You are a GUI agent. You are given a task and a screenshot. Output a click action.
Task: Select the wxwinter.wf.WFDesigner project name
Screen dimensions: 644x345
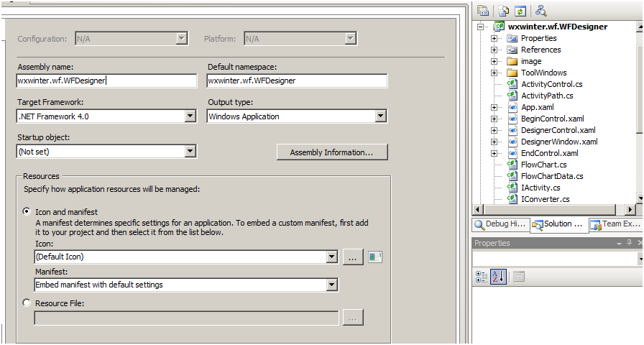click(557, 27)
